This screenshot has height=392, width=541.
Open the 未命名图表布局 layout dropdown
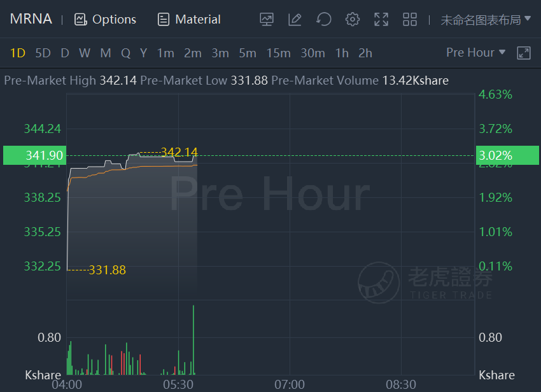click(486, 20)
